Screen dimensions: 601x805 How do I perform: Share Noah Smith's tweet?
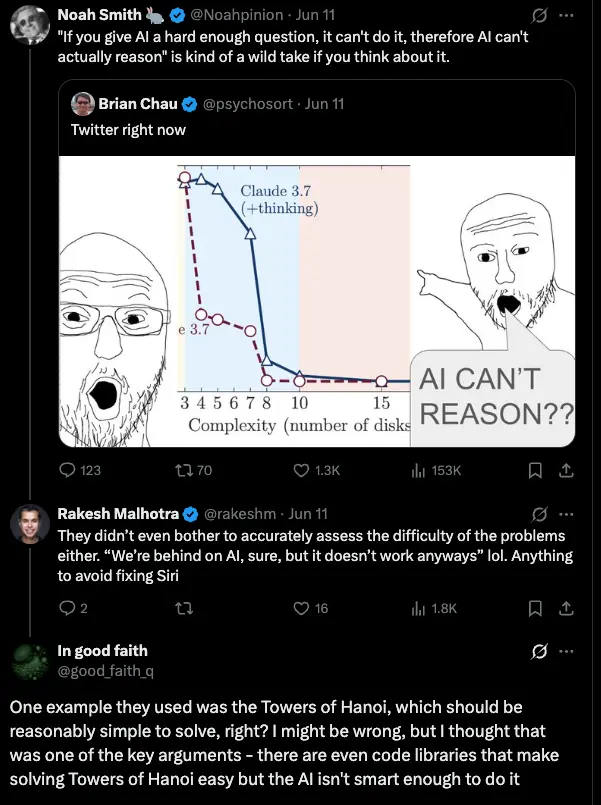(565, 470)
